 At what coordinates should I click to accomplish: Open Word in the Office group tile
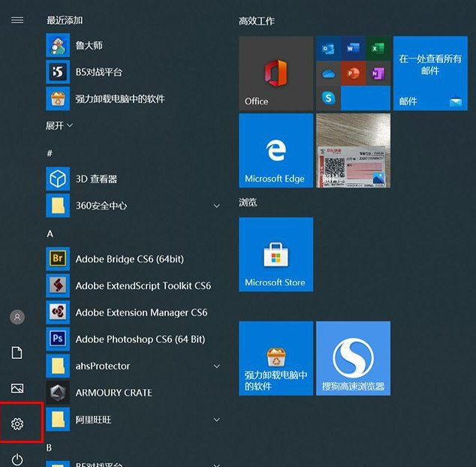click(x=353, y=49)
